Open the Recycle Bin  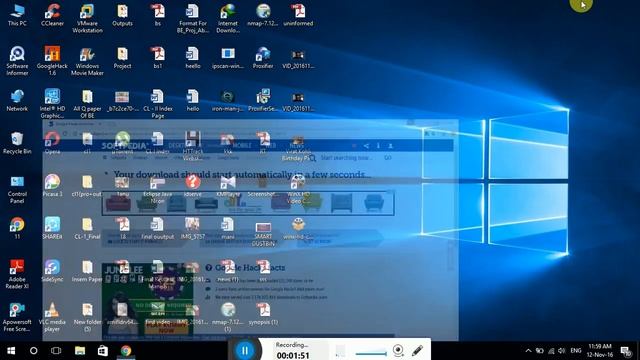[17, 143]
